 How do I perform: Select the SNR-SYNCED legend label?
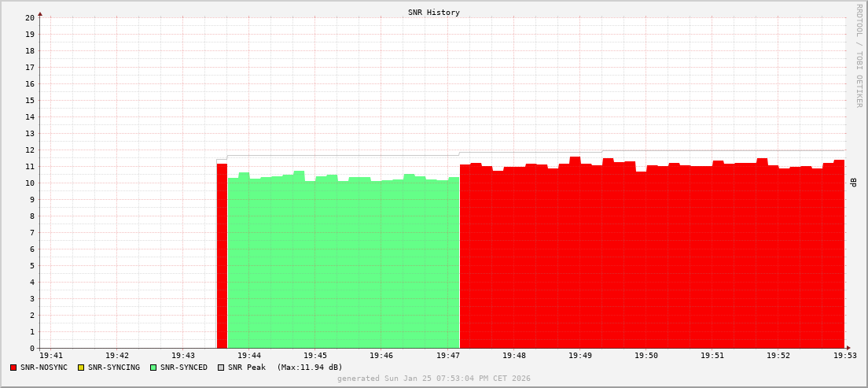tap(184, 368)
